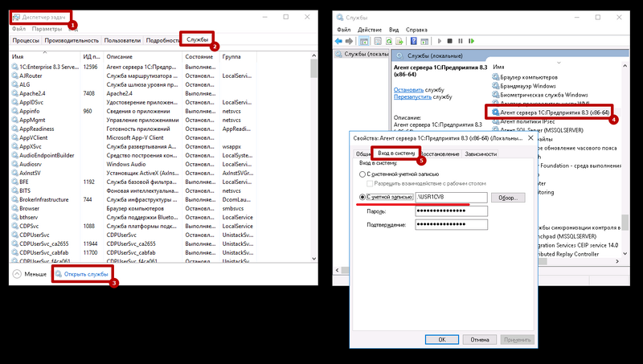Screen dimensions: 643x364
Task: Switch to the Производительность tab
Action: 72,40
